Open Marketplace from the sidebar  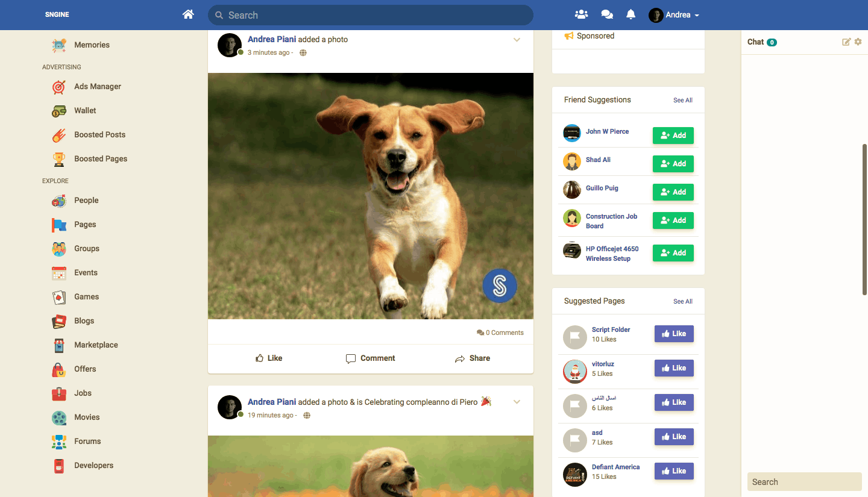point(96,345)
